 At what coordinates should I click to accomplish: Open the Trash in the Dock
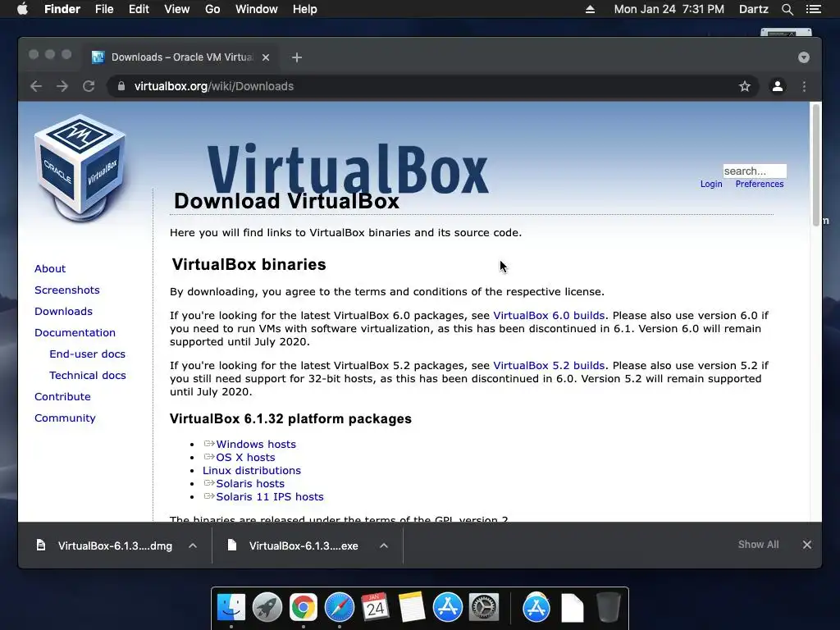click(x=609, y=608)
